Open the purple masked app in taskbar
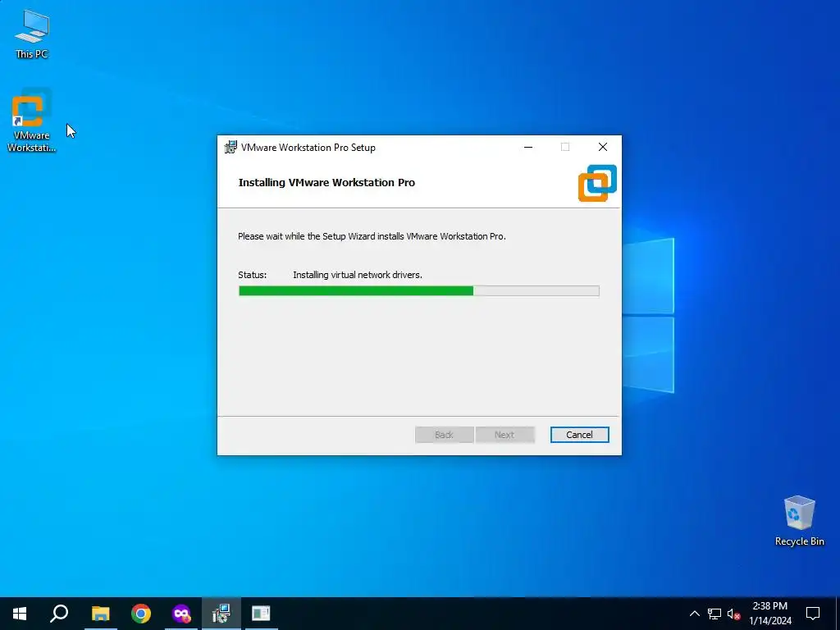 181,614
